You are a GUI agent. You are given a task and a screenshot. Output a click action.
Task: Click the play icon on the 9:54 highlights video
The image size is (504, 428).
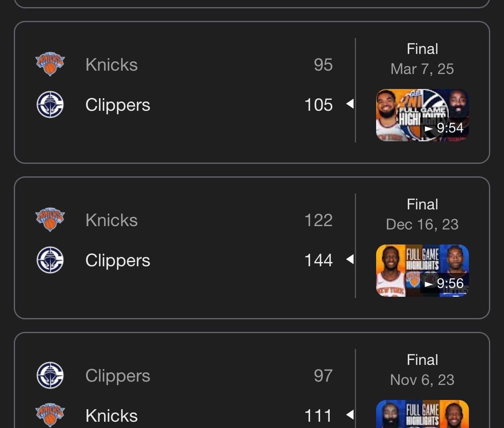pos(429,128)
